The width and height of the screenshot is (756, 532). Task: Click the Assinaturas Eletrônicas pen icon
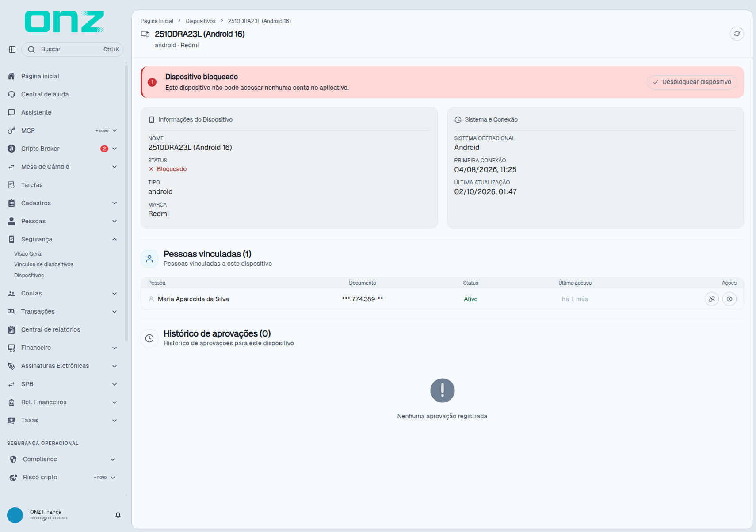(11, 366)
